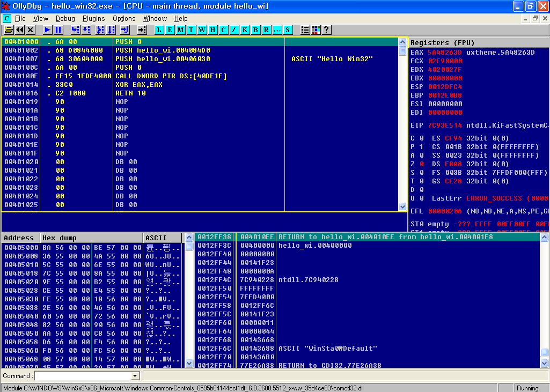This screenshot has width=550, height=392.
Task: Click inside the Command input field
Action: (82, 376)
